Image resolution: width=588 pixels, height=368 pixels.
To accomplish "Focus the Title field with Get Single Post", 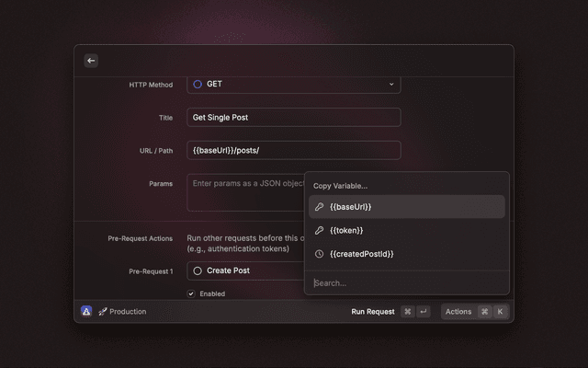I will pos(294,118).
